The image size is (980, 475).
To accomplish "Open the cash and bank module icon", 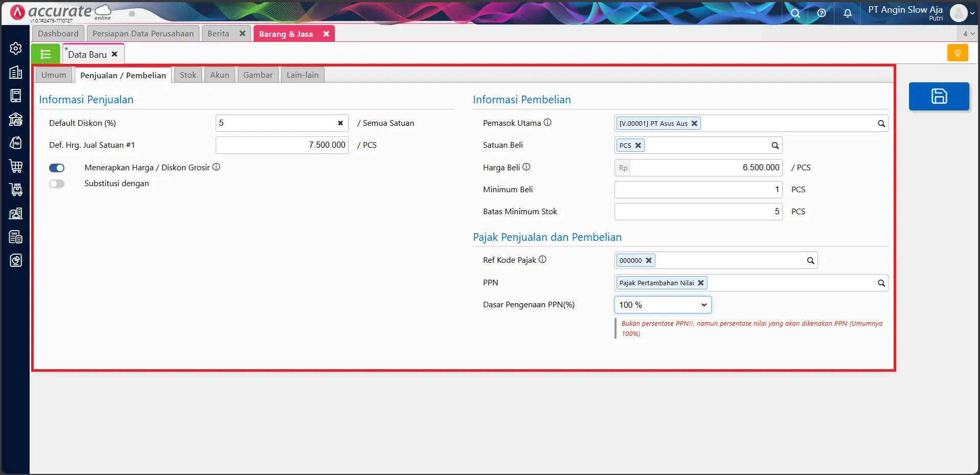I will tap(16, 119).
